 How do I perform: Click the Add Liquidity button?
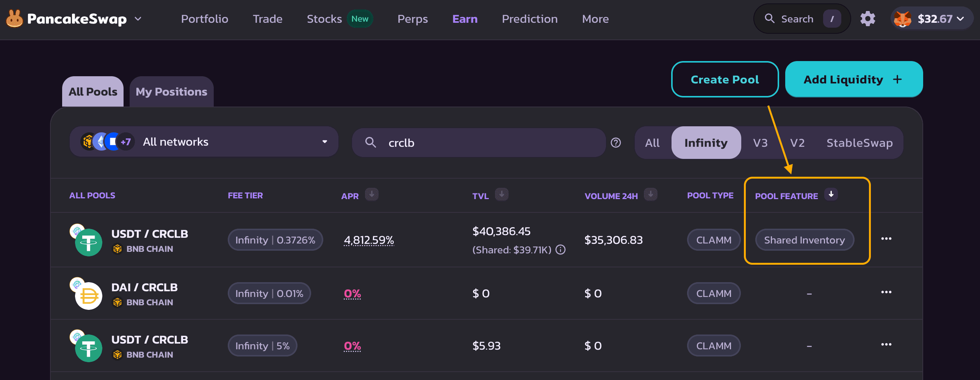pos(854,79)
